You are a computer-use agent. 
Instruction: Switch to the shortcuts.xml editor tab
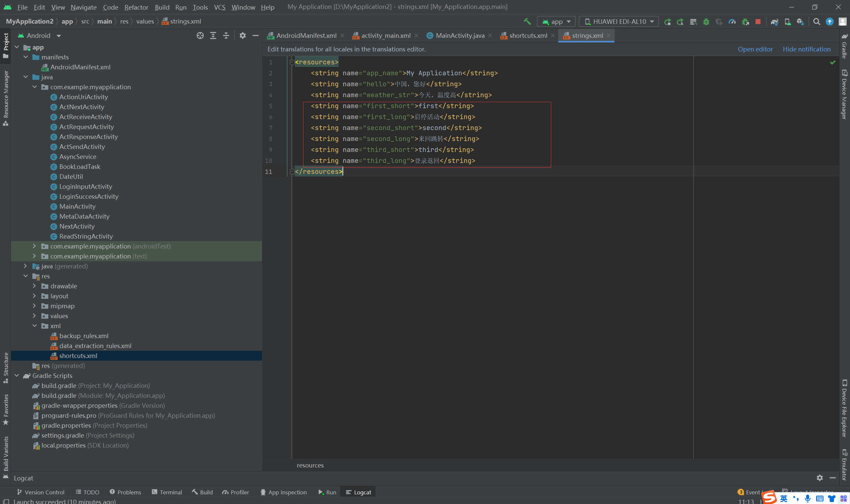point(528,36)
